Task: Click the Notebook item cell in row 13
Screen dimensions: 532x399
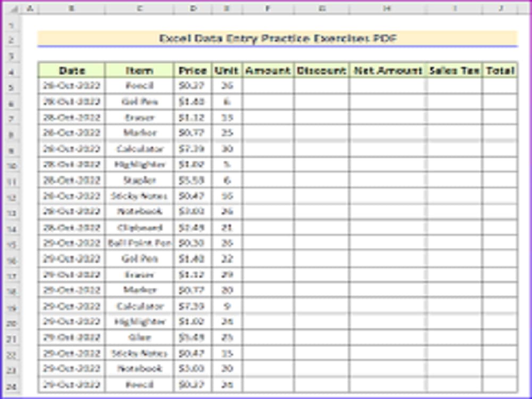Action: (139, 212)
